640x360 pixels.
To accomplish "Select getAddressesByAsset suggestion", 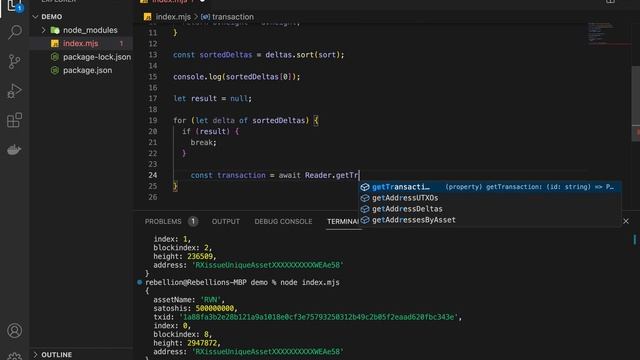I will coord(490,220).
